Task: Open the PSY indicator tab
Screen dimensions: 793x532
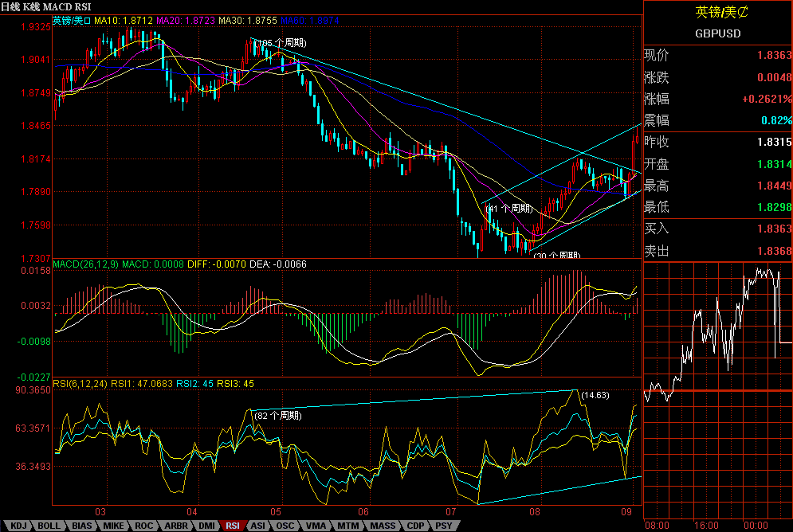Action: [x=444, y=526]
